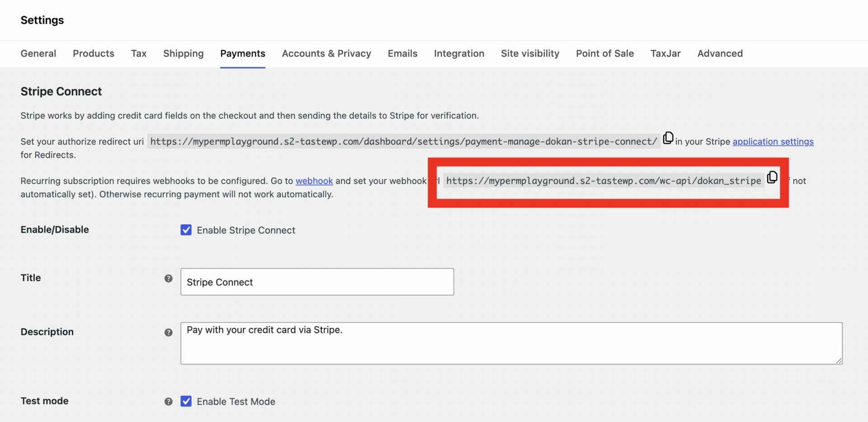Open the Site visibility tab
868x422 pixels.
[530, 53]
